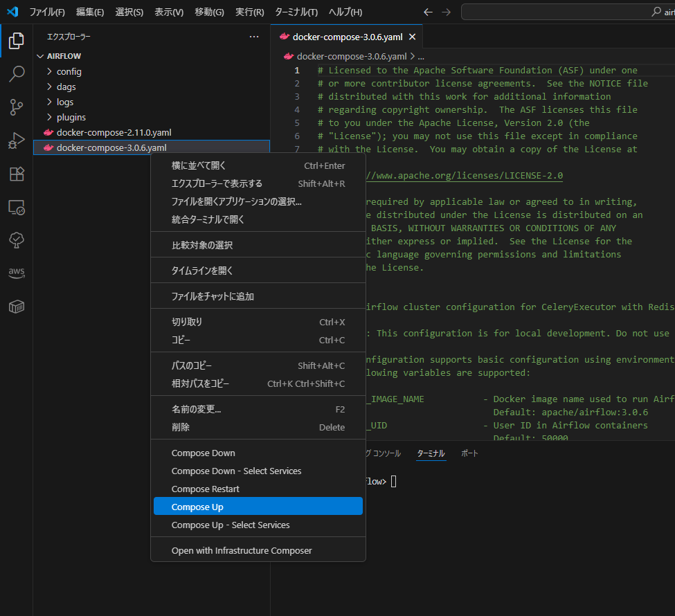Open Explorer panel more actions (…)
Screen dimensions: 675x616
tap(254, 37)
